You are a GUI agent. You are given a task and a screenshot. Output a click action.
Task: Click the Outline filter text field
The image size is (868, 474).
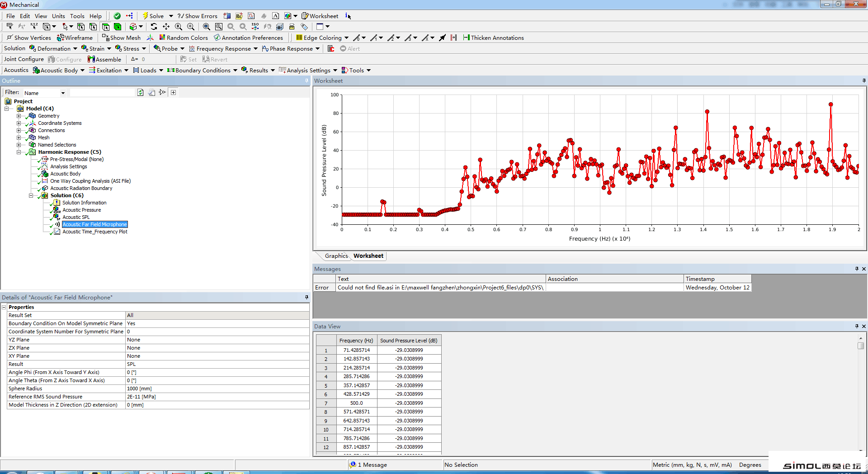tap(103, 92)
